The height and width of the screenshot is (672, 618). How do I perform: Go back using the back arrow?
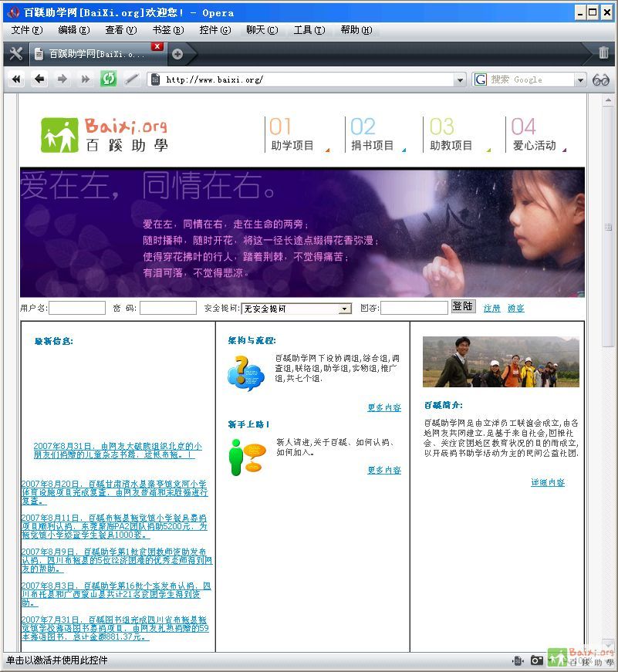39,79
